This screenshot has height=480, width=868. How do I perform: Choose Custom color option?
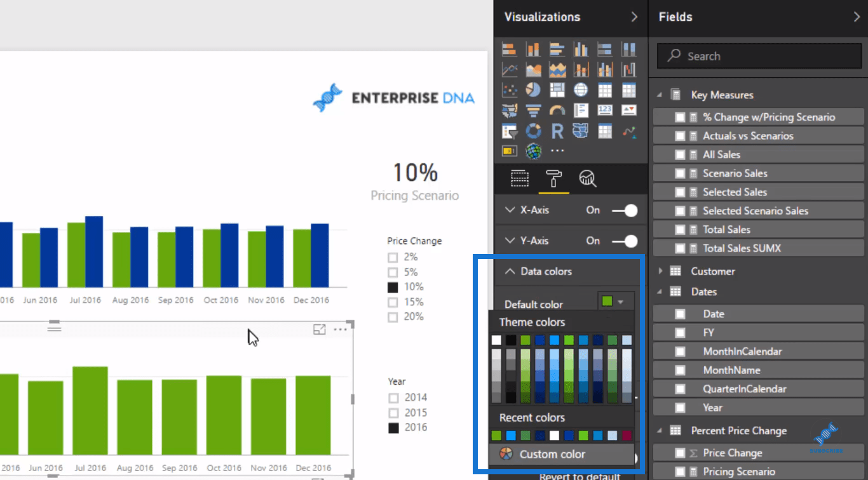(562, 454)
